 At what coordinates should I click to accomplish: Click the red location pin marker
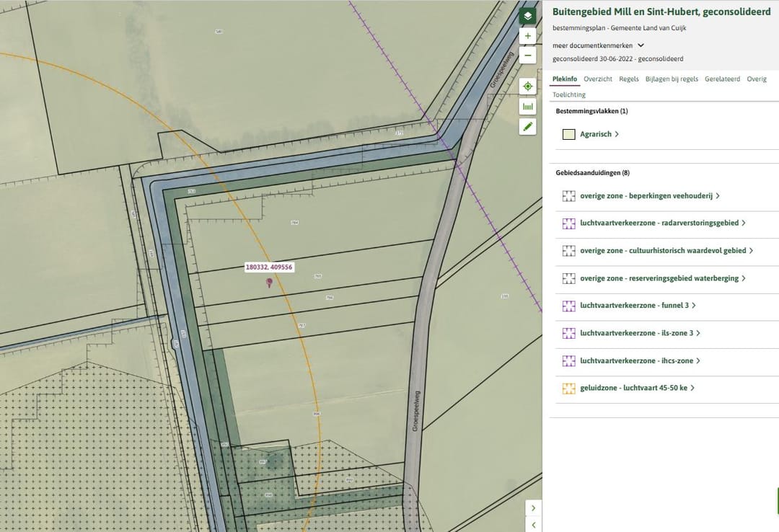(270, 283)
